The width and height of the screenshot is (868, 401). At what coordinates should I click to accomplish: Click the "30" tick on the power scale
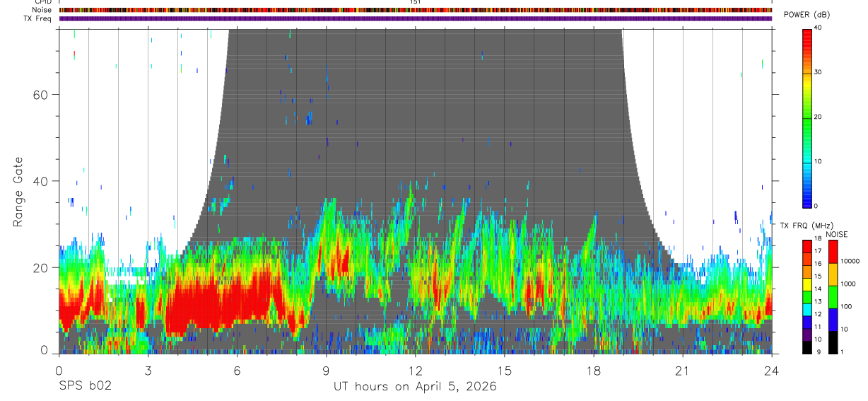(x=818, y=73)
